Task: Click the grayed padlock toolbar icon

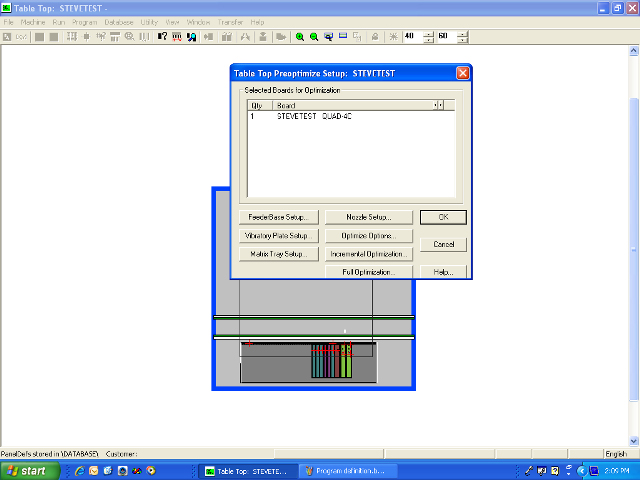Action: point(375,37)
